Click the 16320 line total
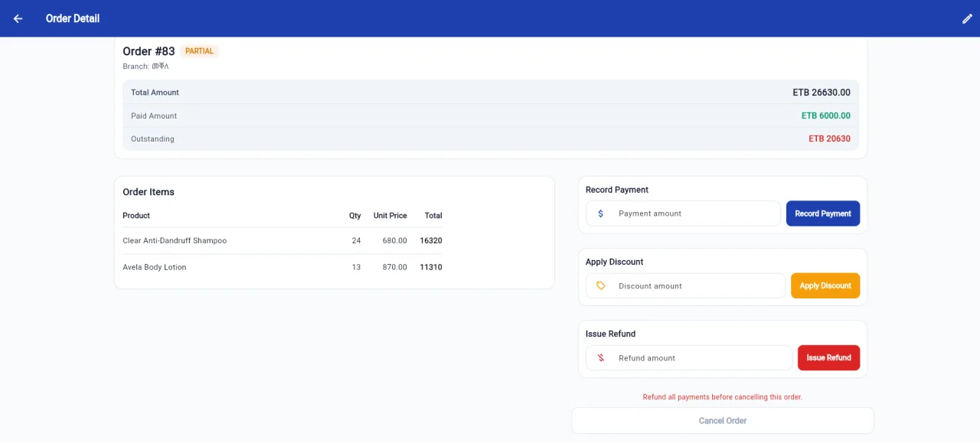Screen dimensions: 980x443 click(x=431, y=240)
